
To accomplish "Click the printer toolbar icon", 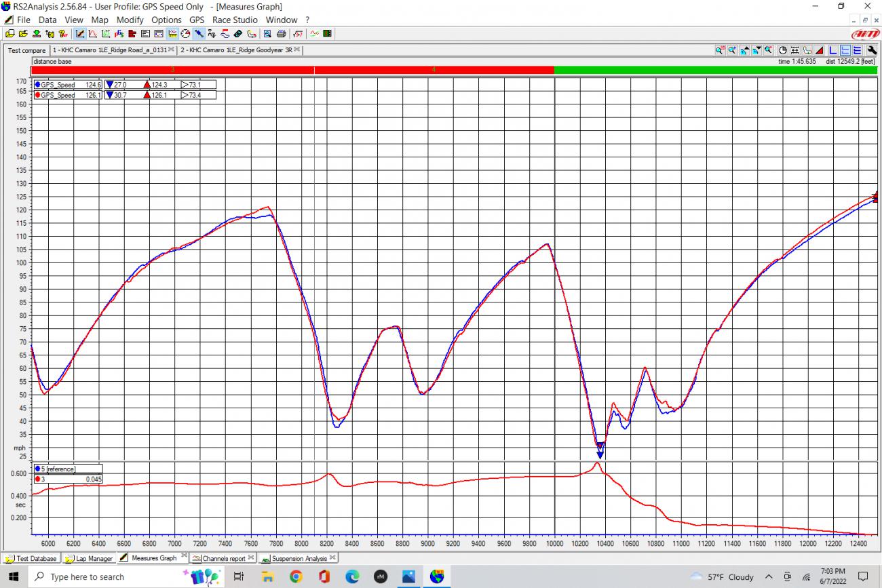I will (282, 33).
